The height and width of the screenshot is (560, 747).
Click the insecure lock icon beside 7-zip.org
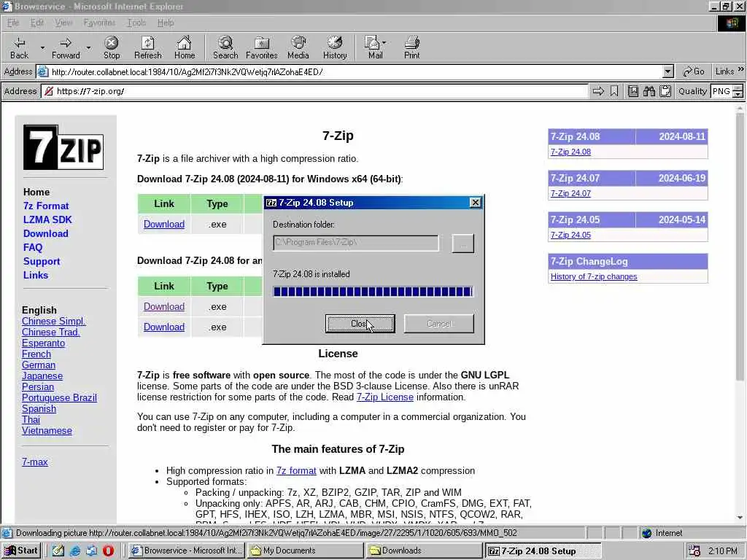click(x=48, y=91)
